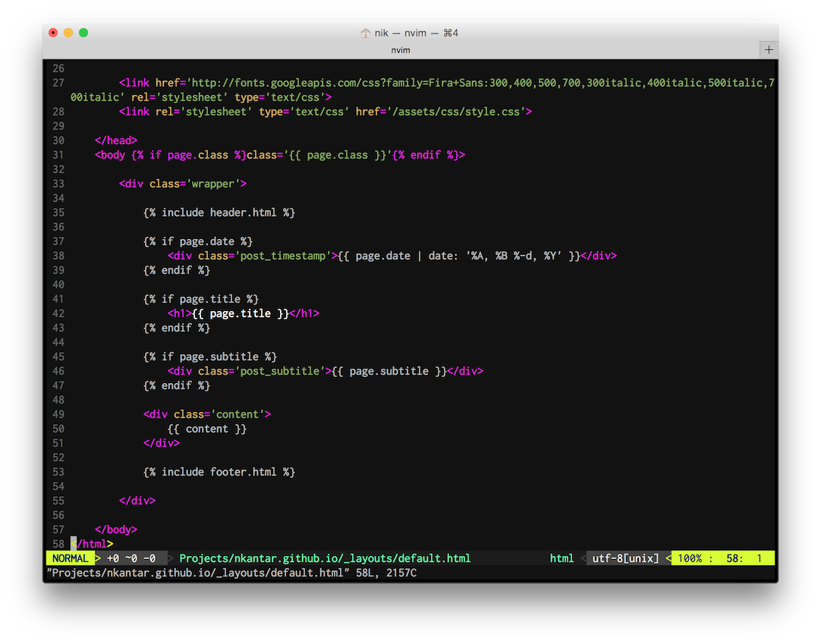Click line number 33 in the gutter

coord(58,184)
